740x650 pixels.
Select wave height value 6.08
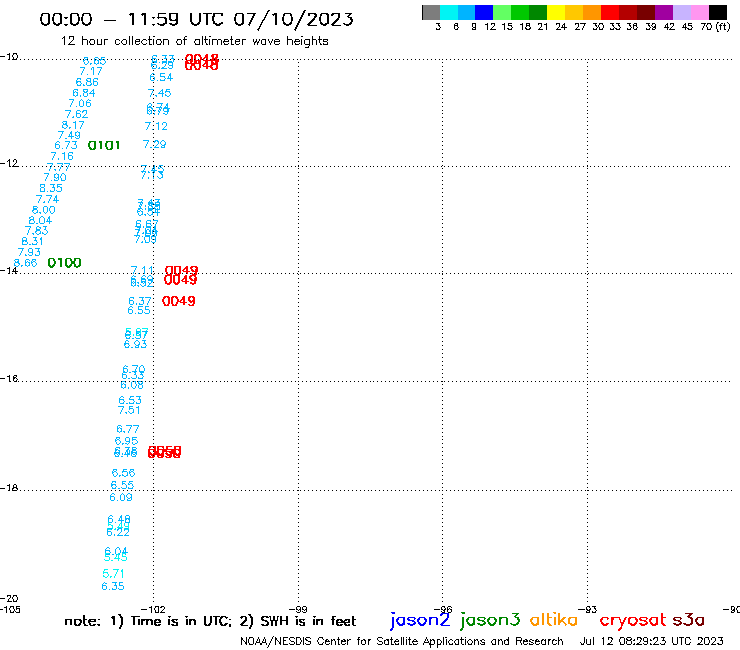(x=132, y=385)
